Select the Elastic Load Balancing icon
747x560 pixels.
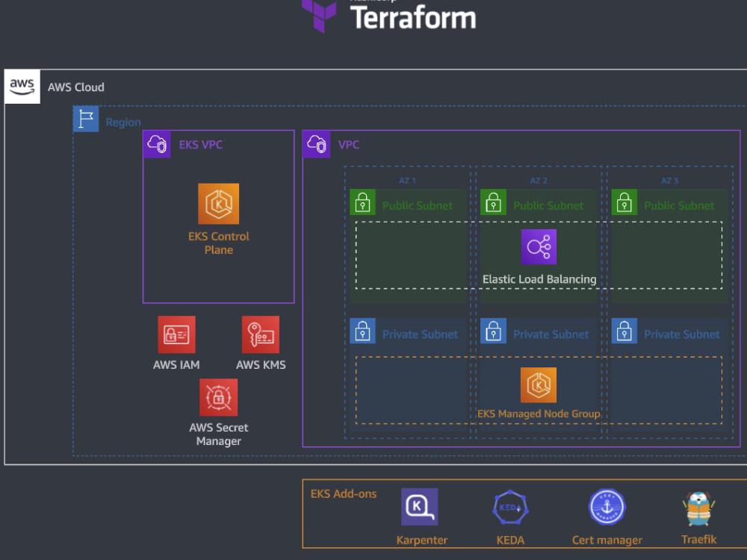tap(539, 246)
